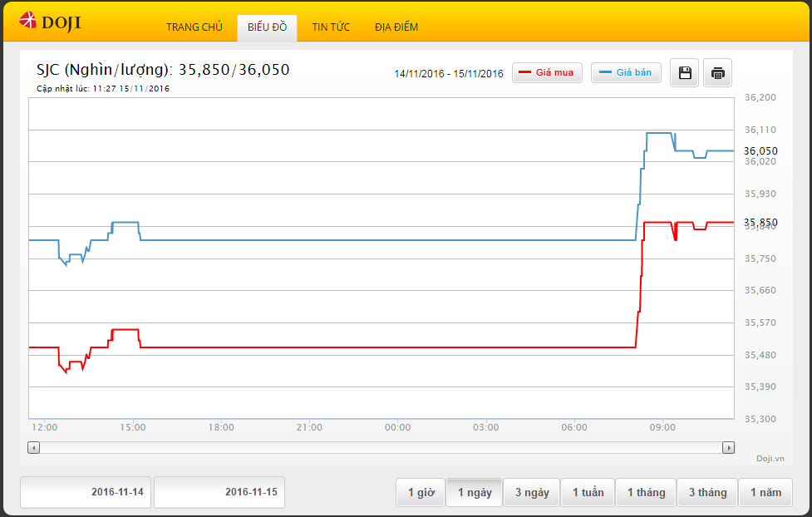The height and width of the screenshot is (517, 812).
Task: Click the 09:00 time axis label
Action: [662, 427]
